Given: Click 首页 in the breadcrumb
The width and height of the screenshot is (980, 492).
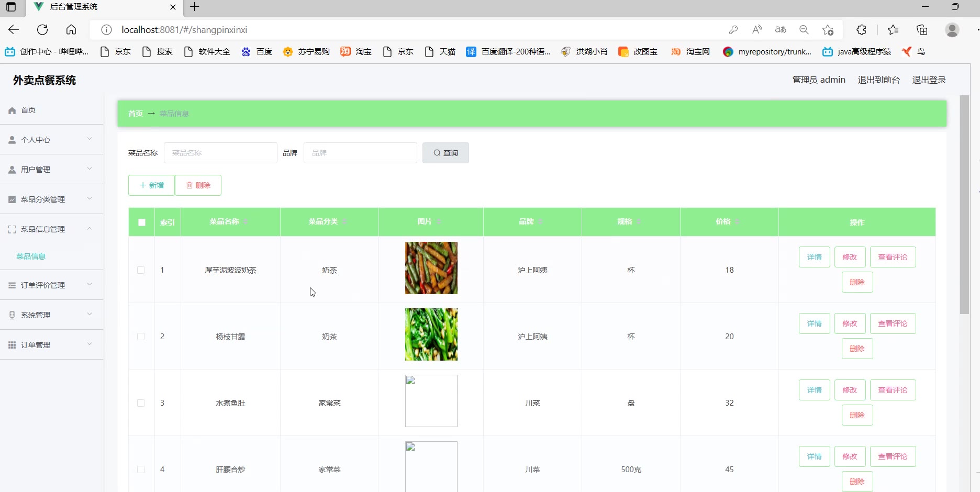Looking at the screenshot, I should tap(136, 114).
